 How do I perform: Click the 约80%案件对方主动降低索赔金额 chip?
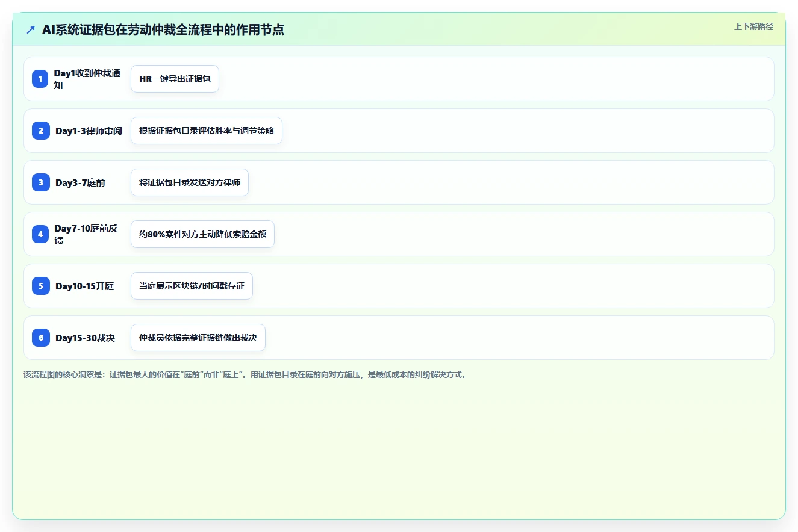[202, 234]
